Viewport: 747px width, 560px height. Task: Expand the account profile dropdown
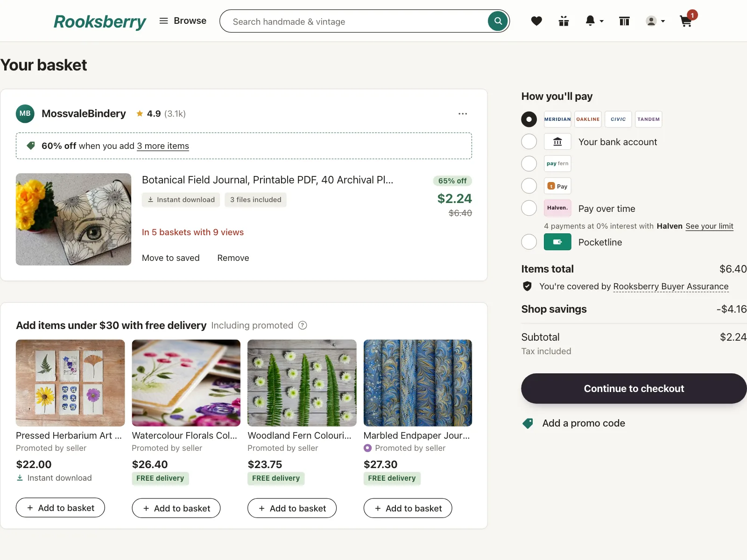pyautogui.click(x=655, y=21)
